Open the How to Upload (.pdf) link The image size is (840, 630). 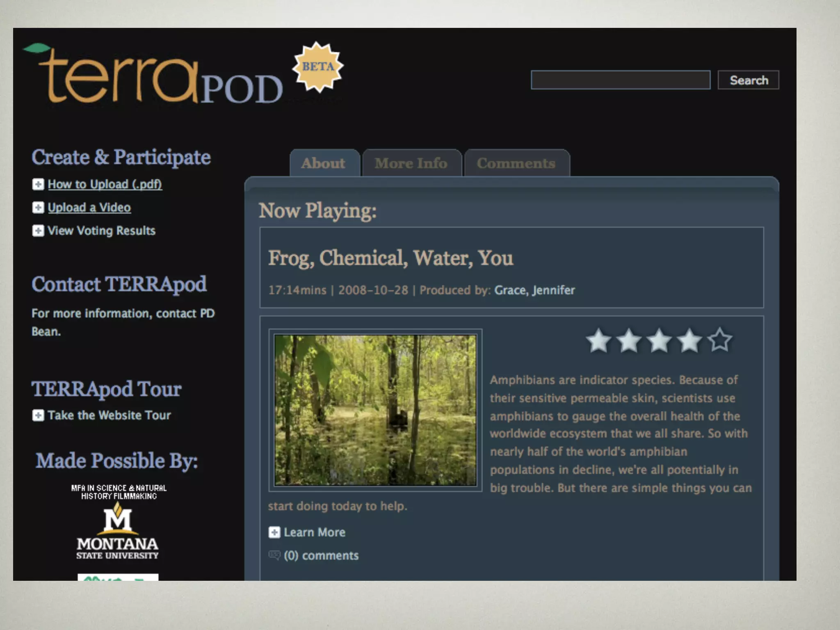click(x=105, y=185)
